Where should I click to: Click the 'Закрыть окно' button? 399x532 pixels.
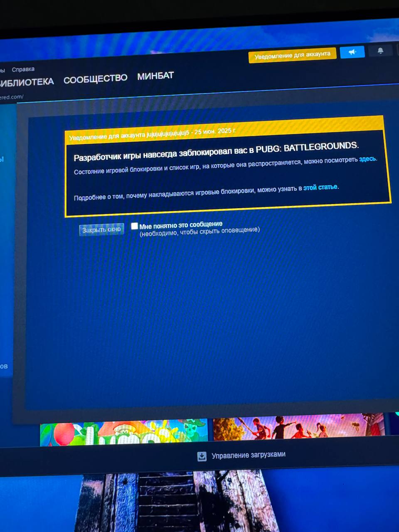click(101, 229)
